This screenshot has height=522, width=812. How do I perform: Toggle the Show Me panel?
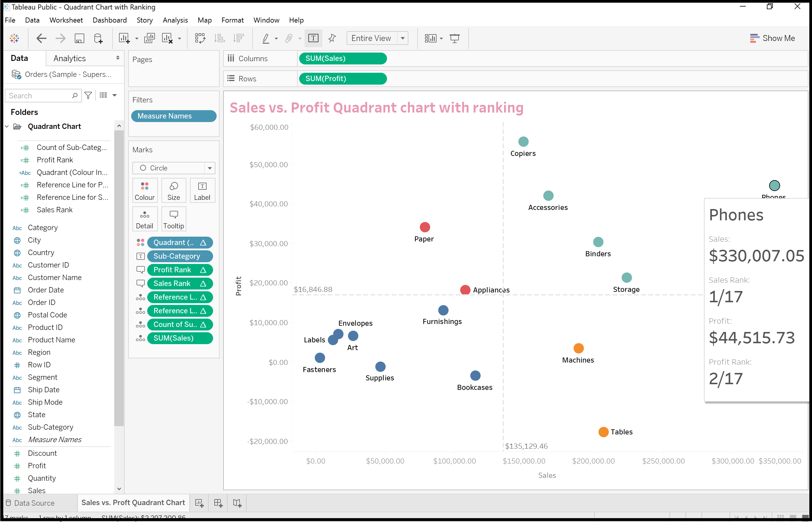[772, 38]
